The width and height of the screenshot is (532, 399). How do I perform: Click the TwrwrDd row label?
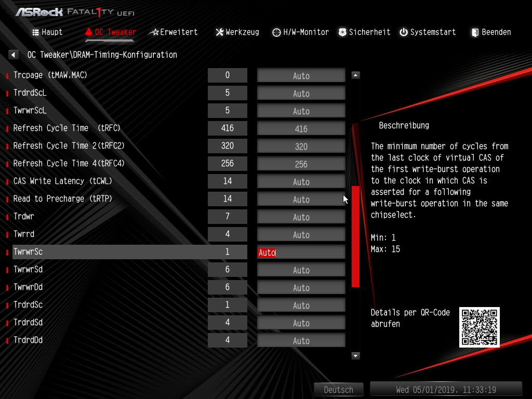pos(28,287)
